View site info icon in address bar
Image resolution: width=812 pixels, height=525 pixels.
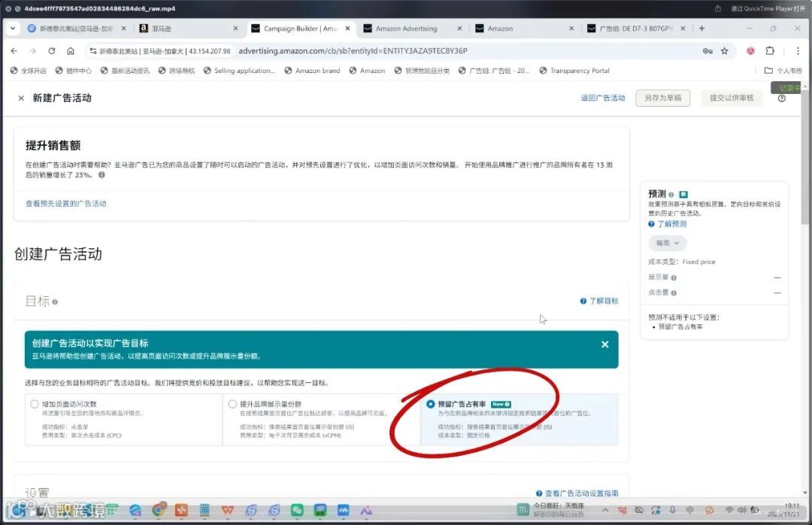tap(92, 51)
